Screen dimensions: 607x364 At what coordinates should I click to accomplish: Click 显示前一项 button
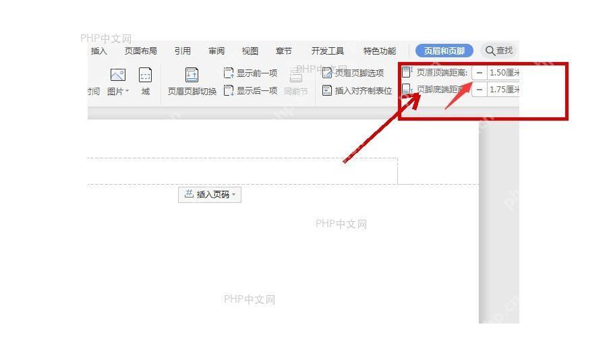[251, 73]
